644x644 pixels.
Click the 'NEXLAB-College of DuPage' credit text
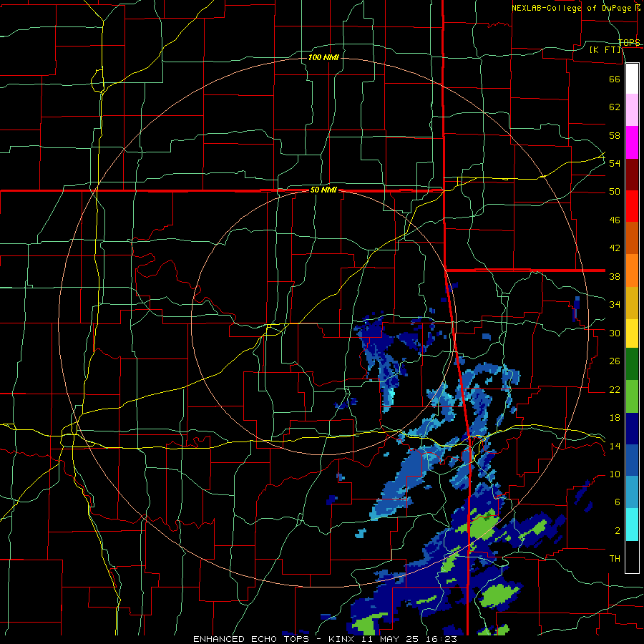coord(573,8)
